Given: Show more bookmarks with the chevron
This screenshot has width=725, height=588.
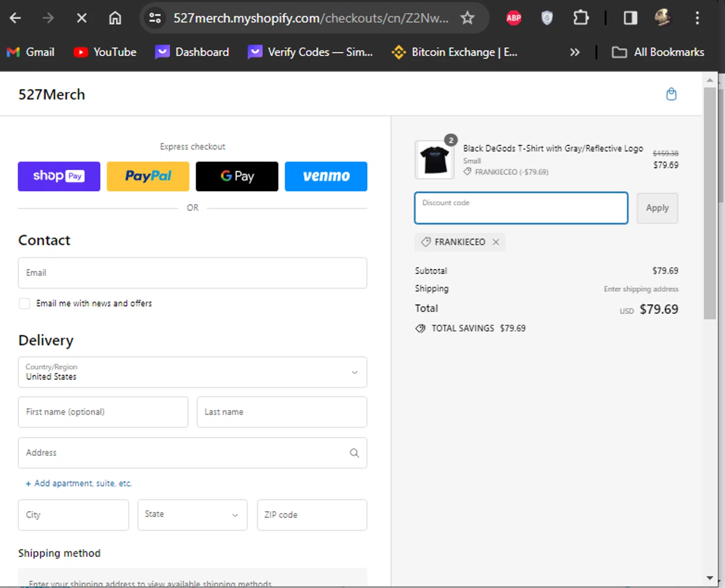Looking at the screenshot, I should pyautogui.click(x=574, y=52).
